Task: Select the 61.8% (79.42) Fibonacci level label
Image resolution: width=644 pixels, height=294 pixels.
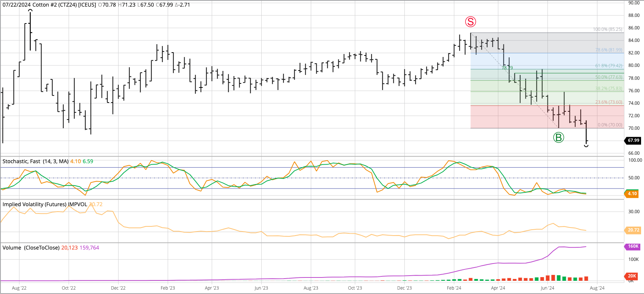Action: click(608, 66)
